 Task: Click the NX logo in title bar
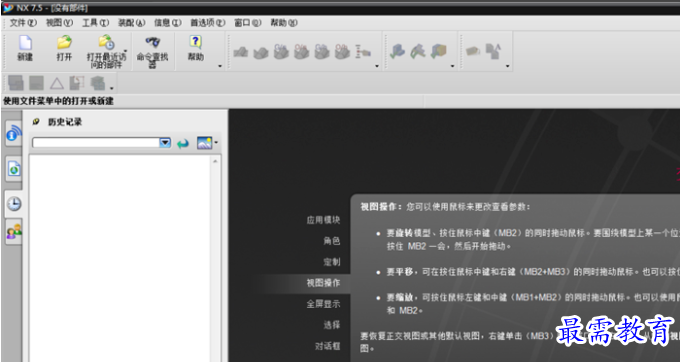pos(8,8)
